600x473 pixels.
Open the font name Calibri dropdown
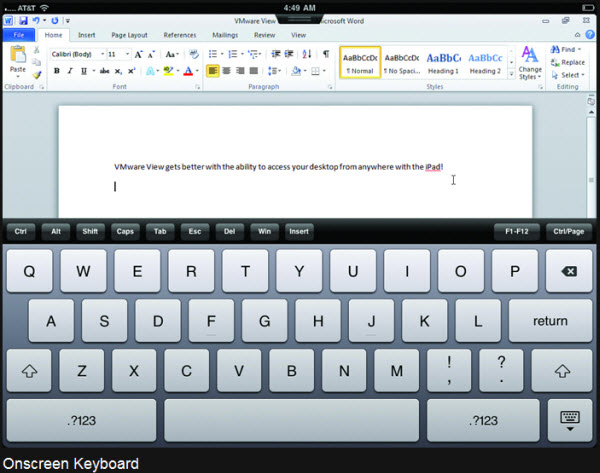coord(103,54)
